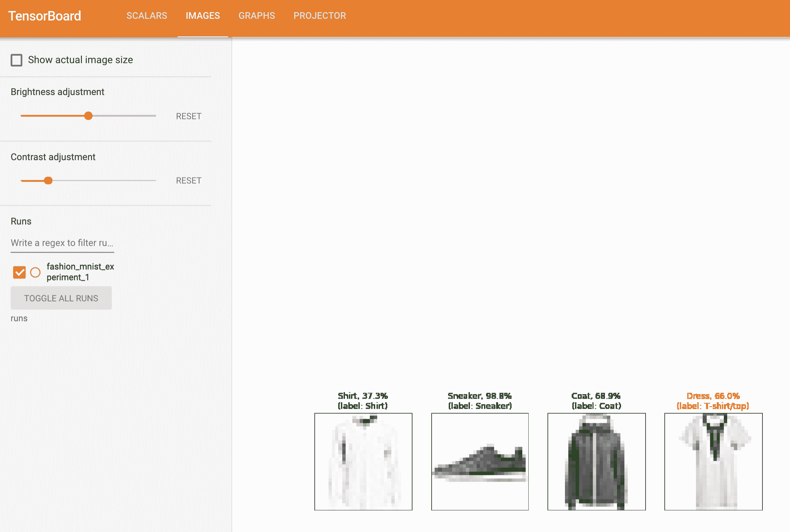Enable Show actual image size

pyautogui.click(x=16, y=60)
